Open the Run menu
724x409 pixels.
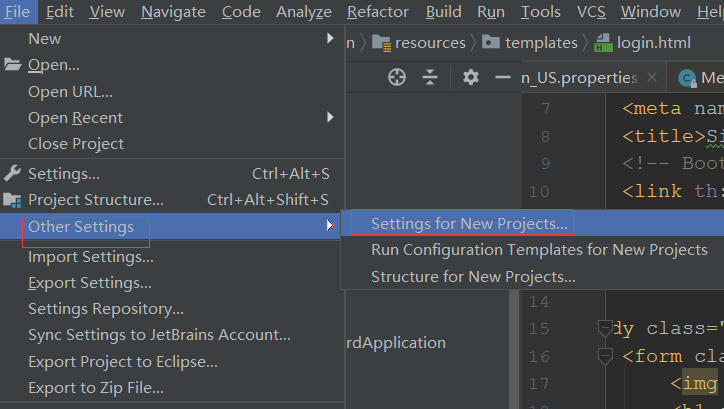[x=491, y=12]
